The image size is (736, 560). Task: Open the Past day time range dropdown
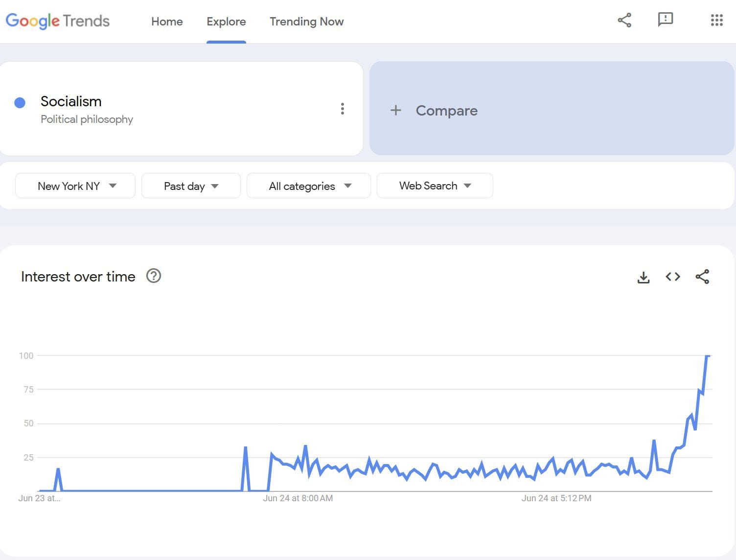click(191, 186)
